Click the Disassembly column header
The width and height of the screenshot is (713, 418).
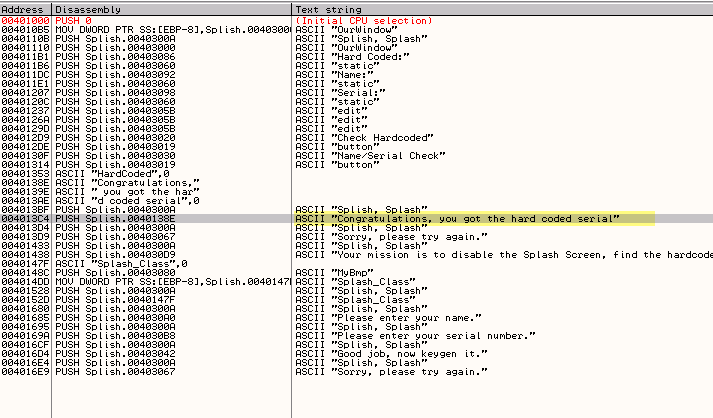172,8
